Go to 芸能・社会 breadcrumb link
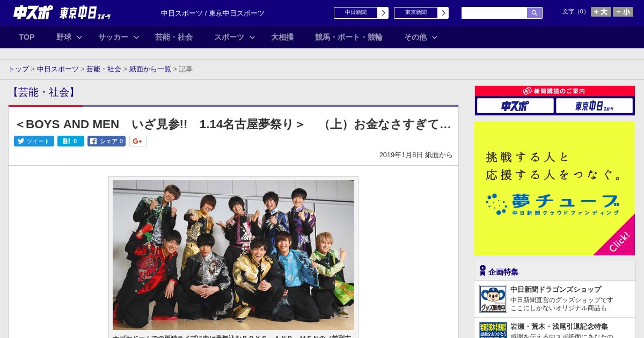644x338 pixels. (104, 69)
